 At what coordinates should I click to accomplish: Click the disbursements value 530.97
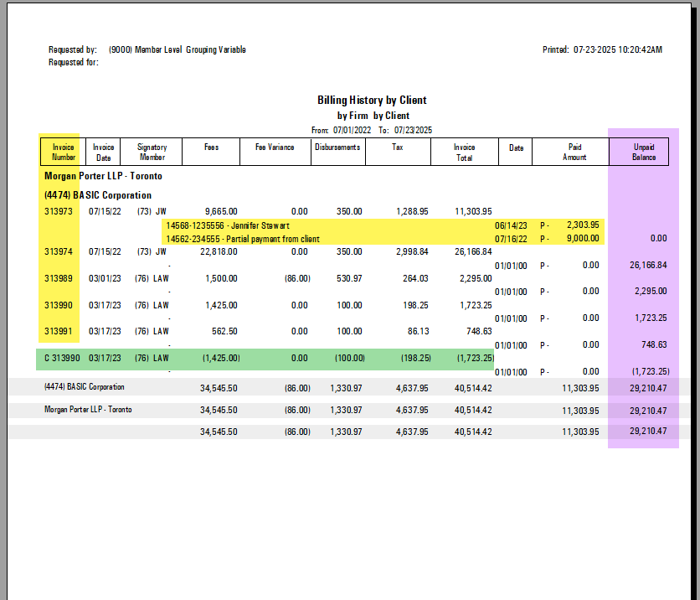click(349, 278)
